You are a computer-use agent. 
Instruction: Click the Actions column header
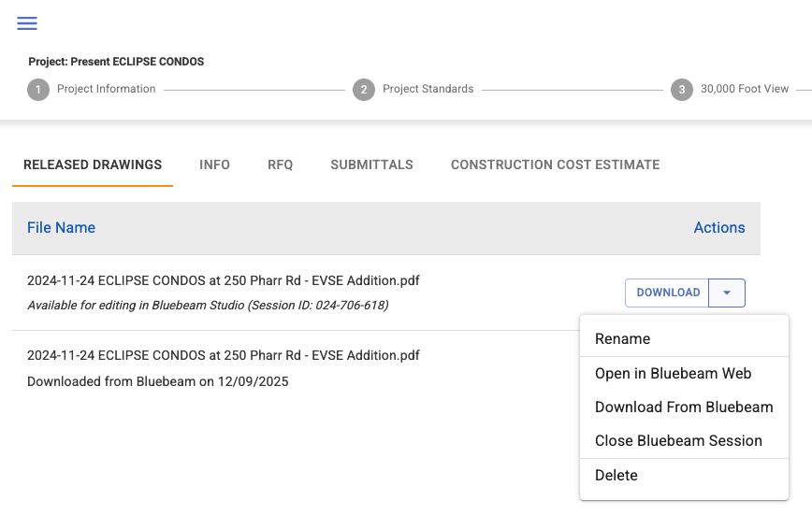tap(718, 228)
